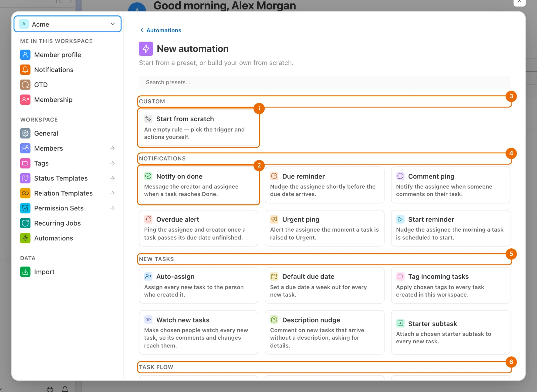Pick the Start reminder preset
The width and height of the screenshot is (537, 392).
(450, 228)
